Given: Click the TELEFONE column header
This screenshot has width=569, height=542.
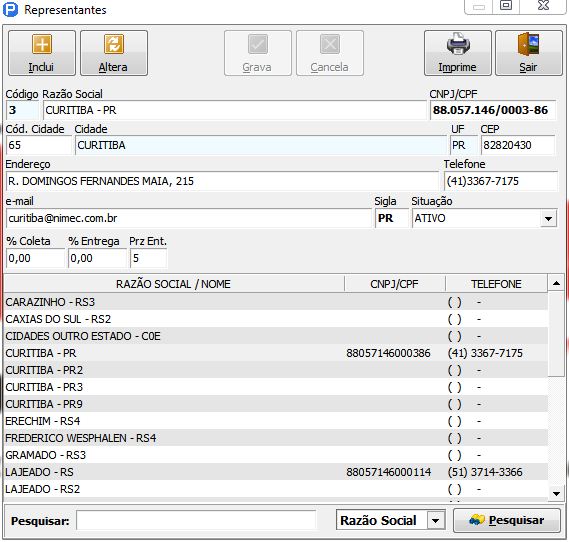Looking at the screenshot, I should click(496, 284).
